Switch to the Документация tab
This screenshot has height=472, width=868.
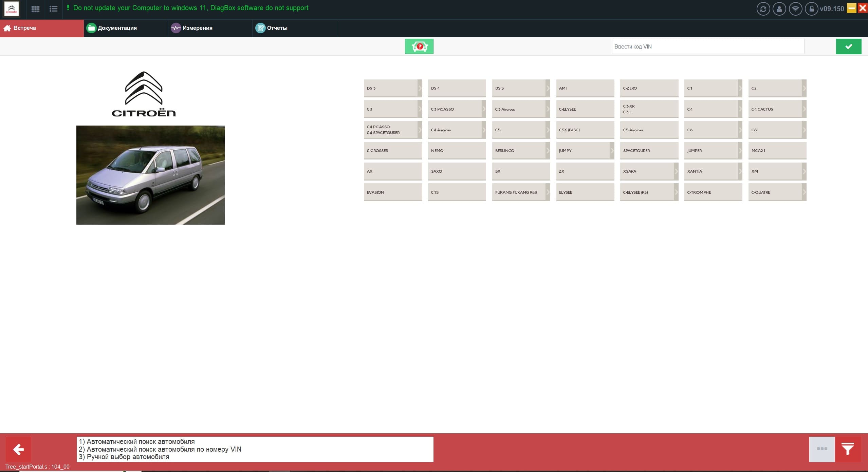pyautogui.click(x=117, y=28)
